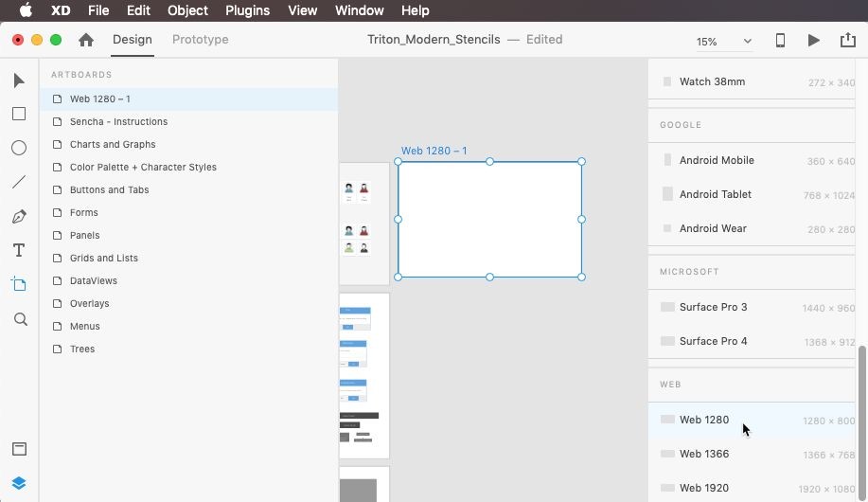Select the Artboard tool
Image resolution: width=868 pixels, height=502 pixels.
click(19, 284)
